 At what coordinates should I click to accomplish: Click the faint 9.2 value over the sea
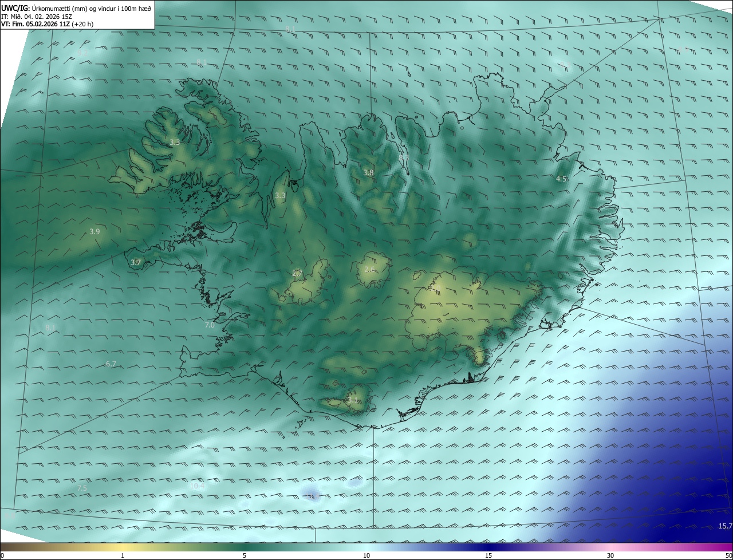tap(83, 53)
